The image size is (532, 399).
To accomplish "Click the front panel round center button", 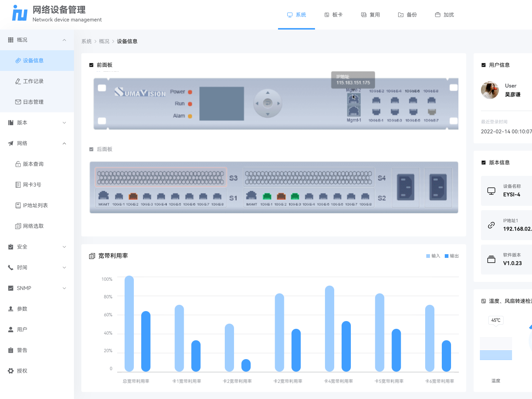I will pos(268,103).
